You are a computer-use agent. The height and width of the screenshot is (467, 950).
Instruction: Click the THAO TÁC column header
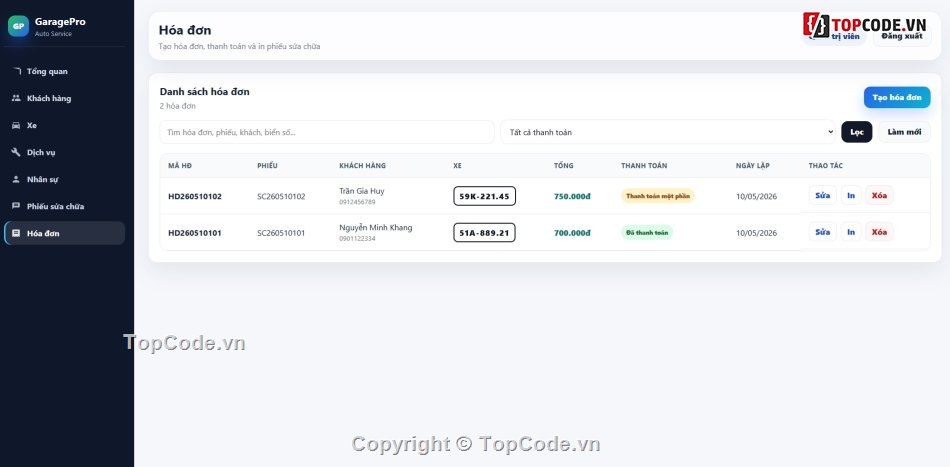(825, 165)
